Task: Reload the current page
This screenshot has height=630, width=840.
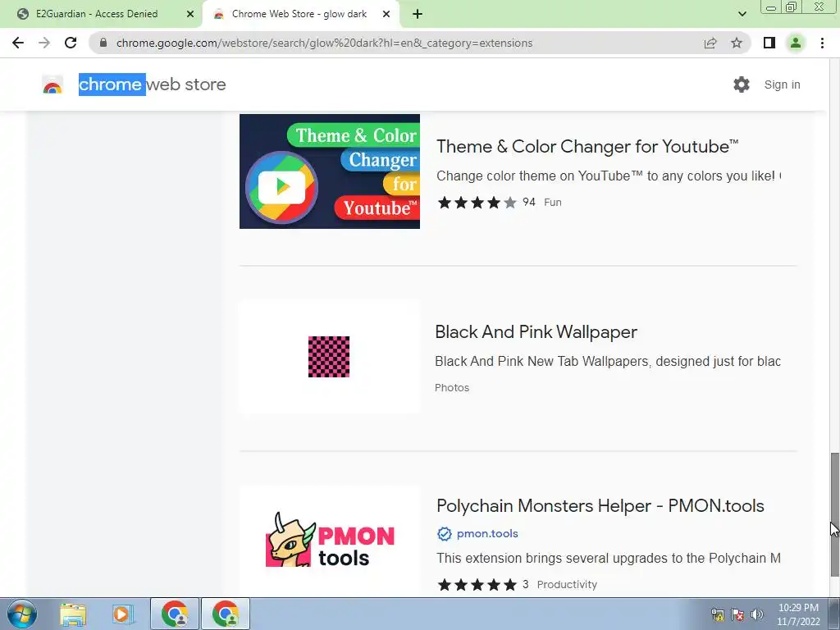Action: click(71, 43)
